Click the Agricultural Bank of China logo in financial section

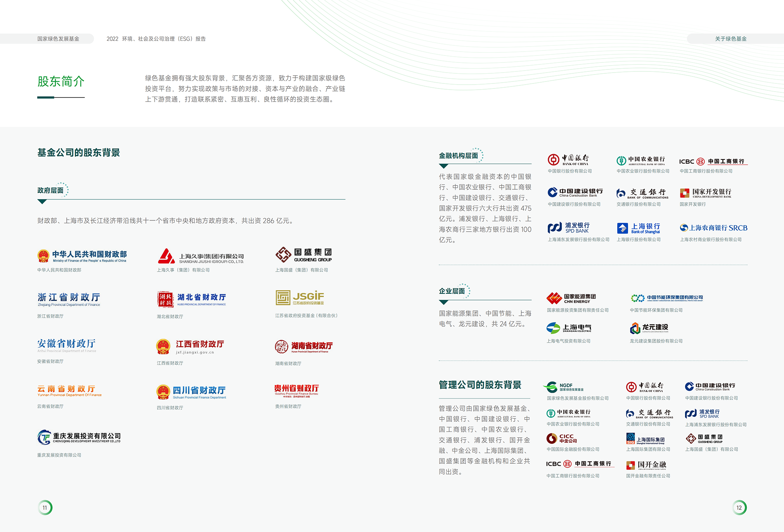tap(641, 160)
